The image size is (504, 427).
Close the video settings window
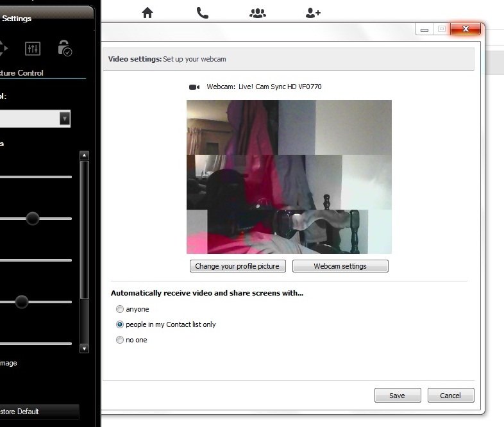466,29
